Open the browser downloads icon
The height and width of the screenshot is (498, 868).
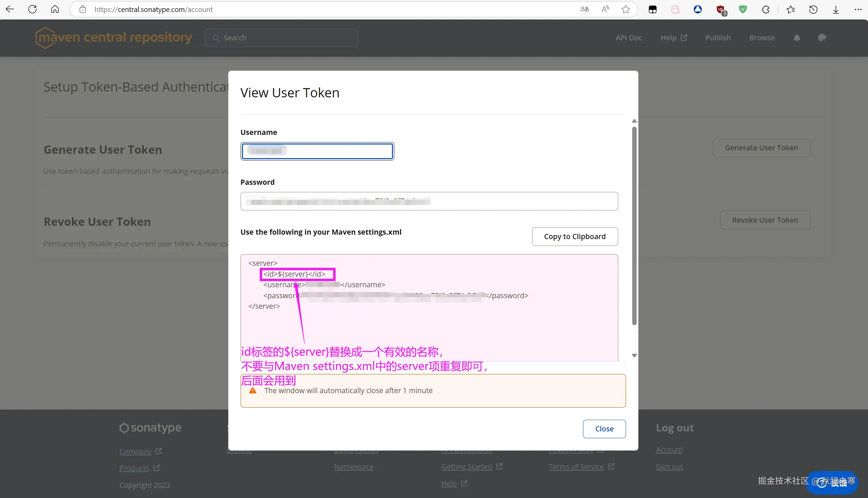coord(836,9)
